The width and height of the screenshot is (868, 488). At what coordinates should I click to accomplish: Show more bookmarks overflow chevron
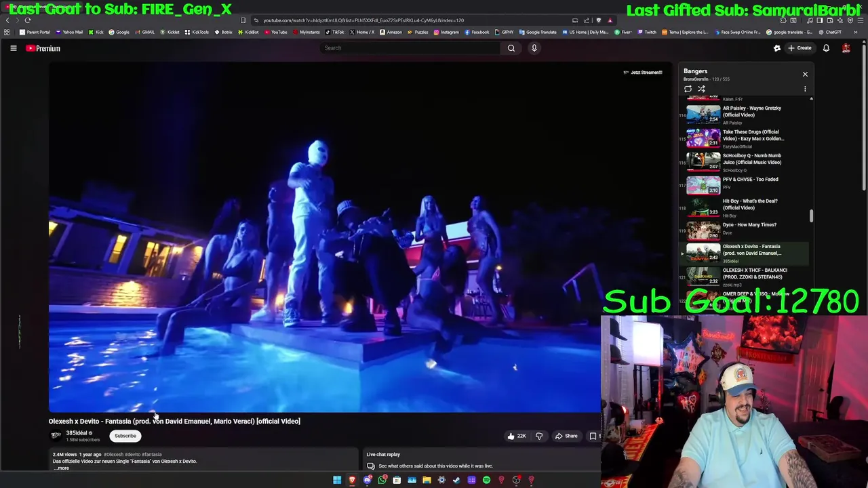tap(856, 32)
